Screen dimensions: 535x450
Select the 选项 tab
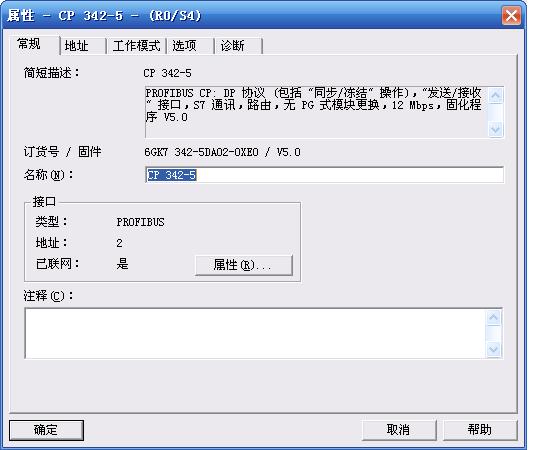[190, 46]
